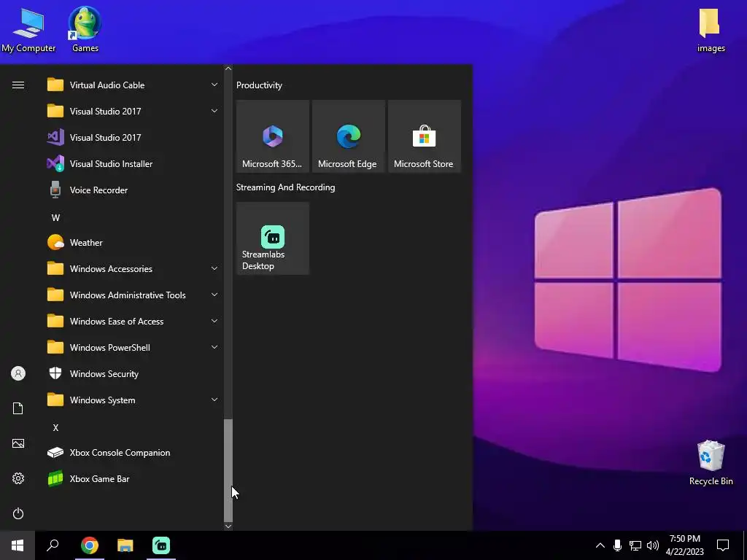
Task: Click the app list scrollbar up arrow
Action: 228,69
